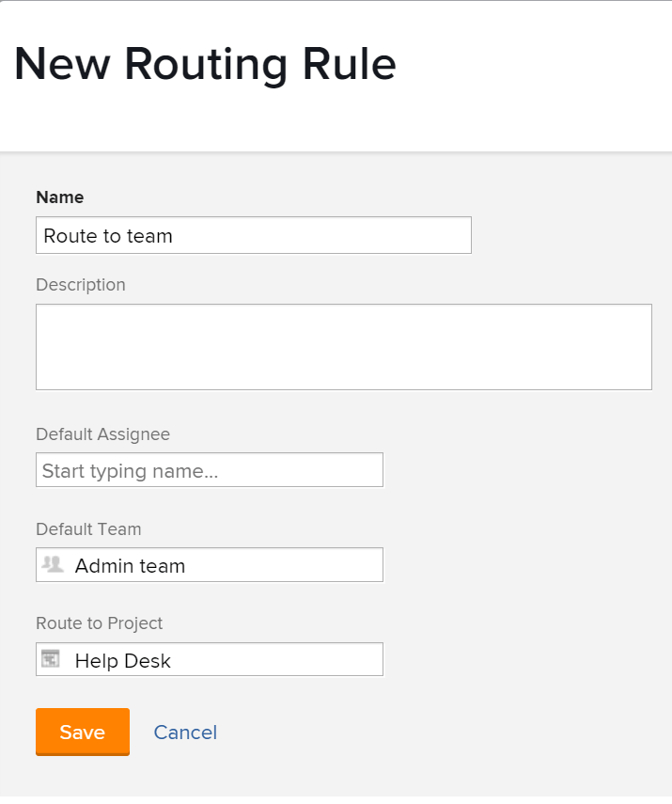Click the Name label
The width and height of the screenshot is (672, 804).
59,197
